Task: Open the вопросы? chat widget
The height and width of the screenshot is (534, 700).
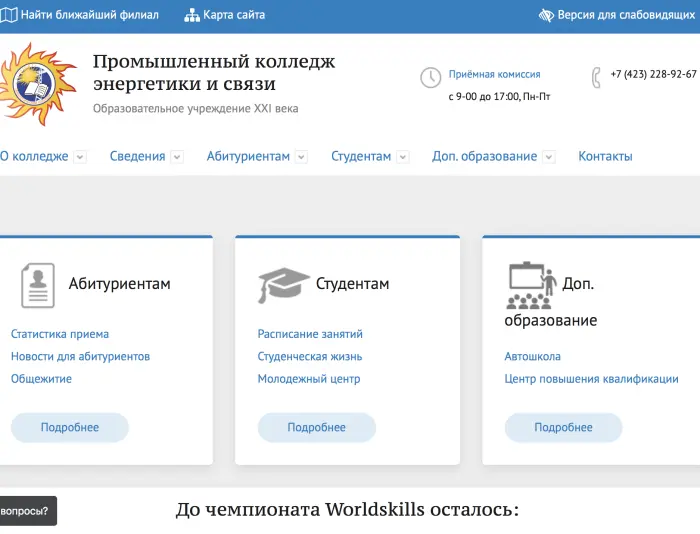Action: coord(26,511)
